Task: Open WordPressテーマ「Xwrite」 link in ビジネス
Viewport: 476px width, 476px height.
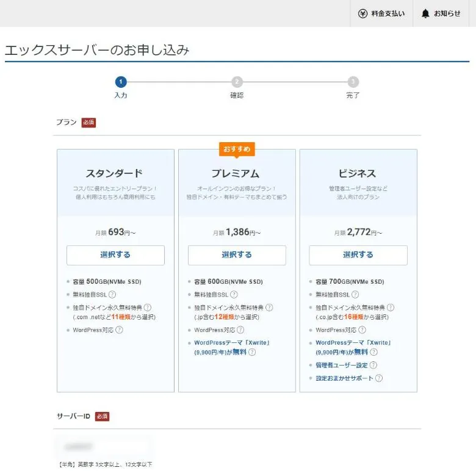Action: 353,342
